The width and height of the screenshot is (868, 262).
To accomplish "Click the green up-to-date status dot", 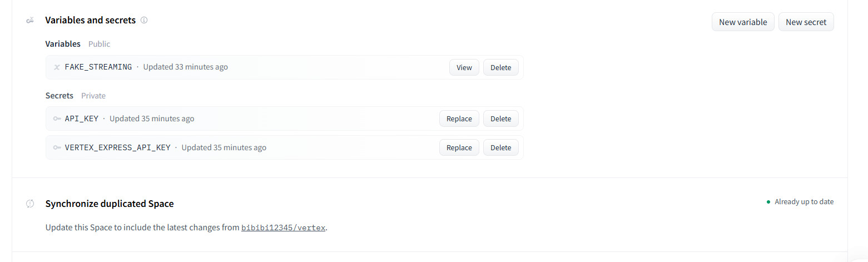I will pos(768,202).
